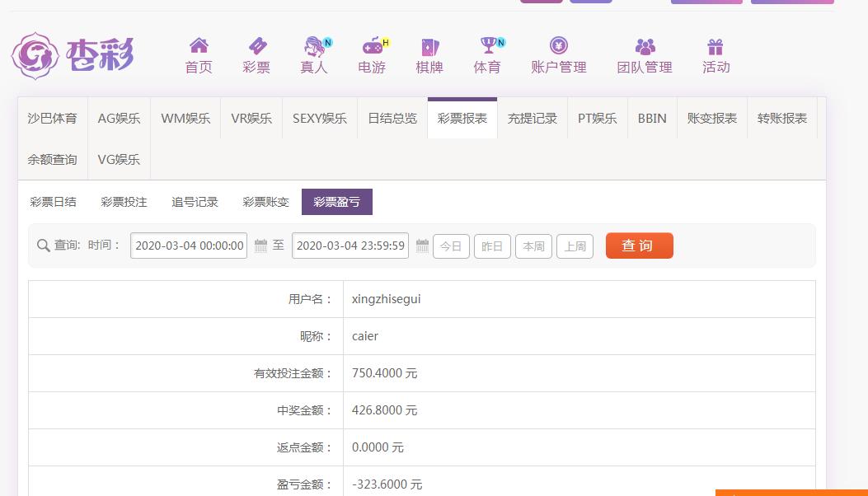
Task: Open the 彩票投注 sub-tab
Action: 124,202
